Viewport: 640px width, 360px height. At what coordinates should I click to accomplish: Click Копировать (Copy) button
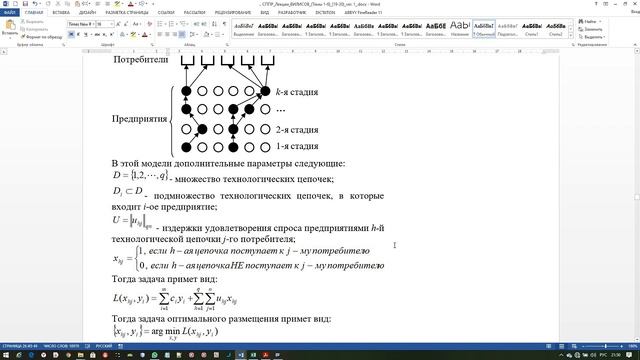click(x=35, y=29)
